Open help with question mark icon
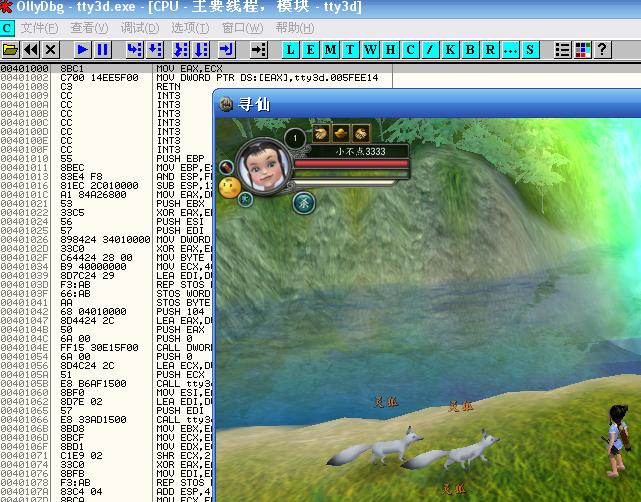 pyautogui.click(x=602, y=50)
